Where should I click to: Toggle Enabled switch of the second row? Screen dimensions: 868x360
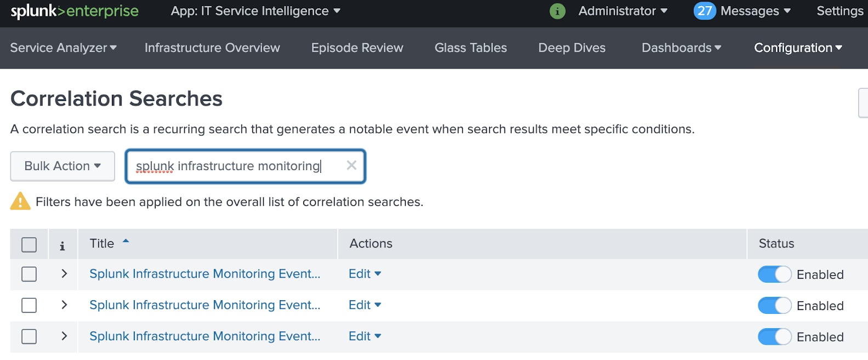774,306
